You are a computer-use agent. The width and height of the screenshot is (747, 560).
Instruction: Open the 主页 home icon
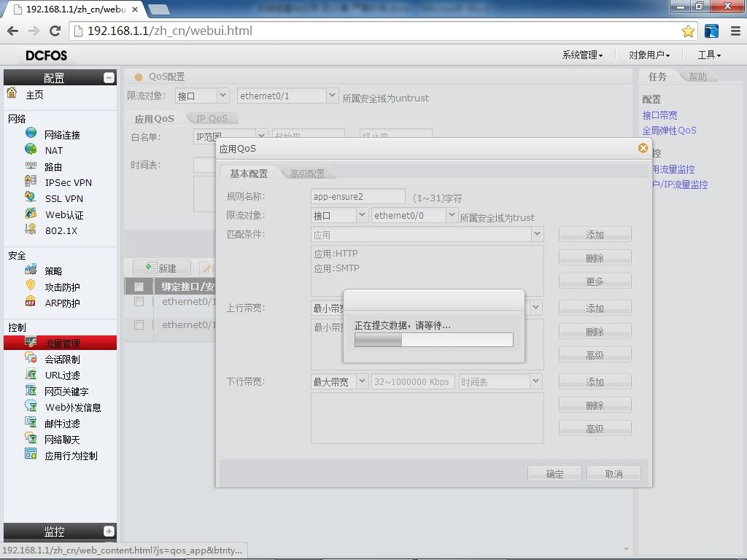tap(12, 93)
